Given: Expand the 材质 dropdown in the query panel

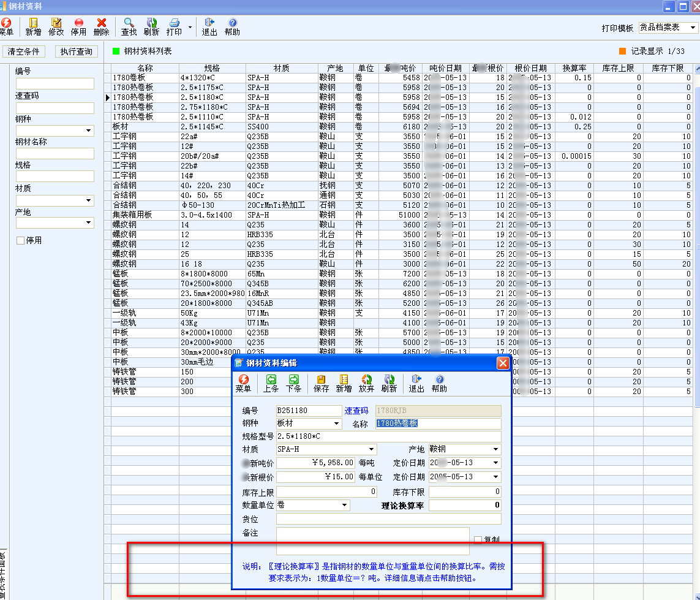Looking at the screenshot, I should (x=88, y=200).
